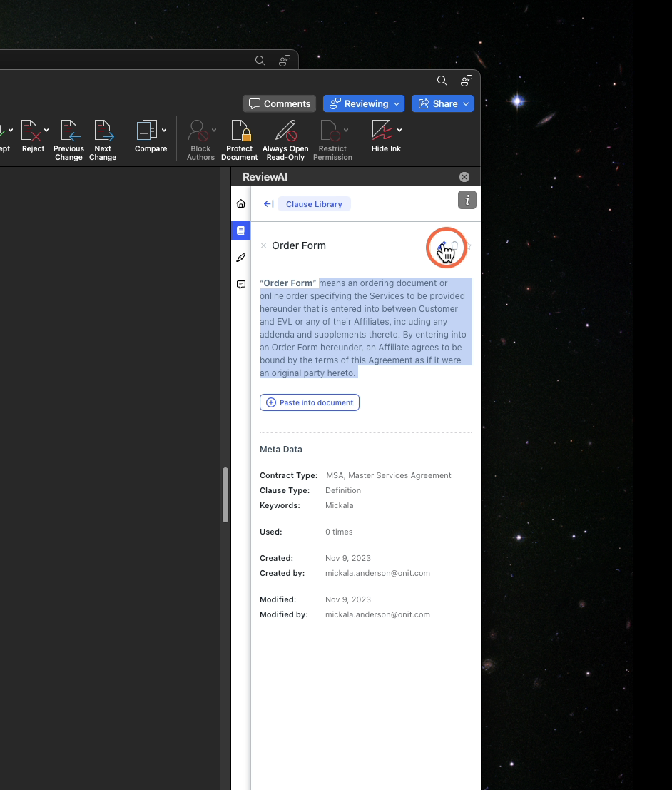Click the Meta Data heading

[281, 450]
